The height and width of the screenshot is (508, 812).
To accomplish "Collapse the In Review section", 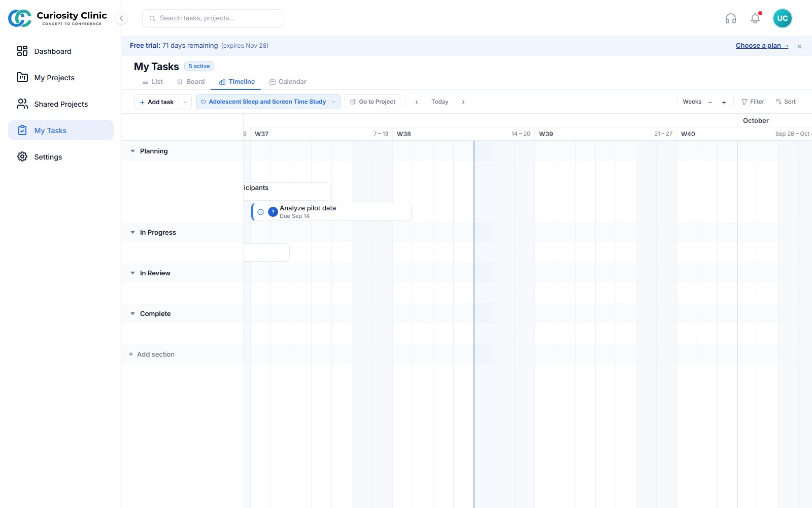I will [x=133, y=273].
